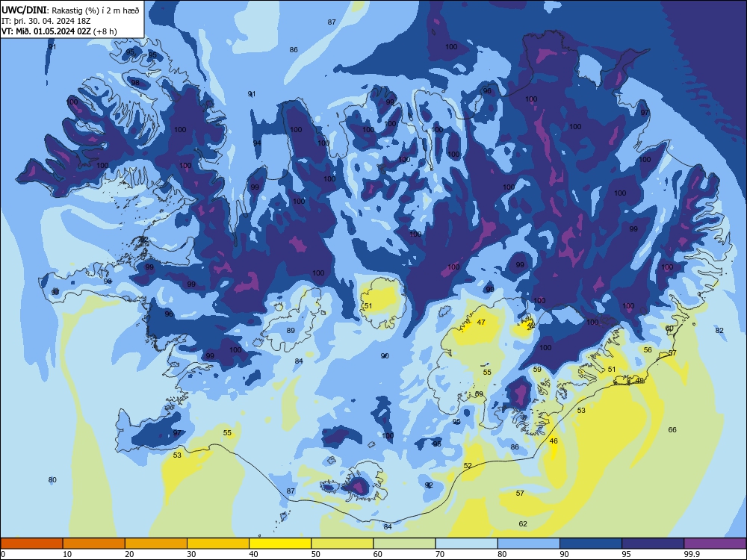
Task: Click the 30–40 amber legend swatch
Action: coord(218,544)
